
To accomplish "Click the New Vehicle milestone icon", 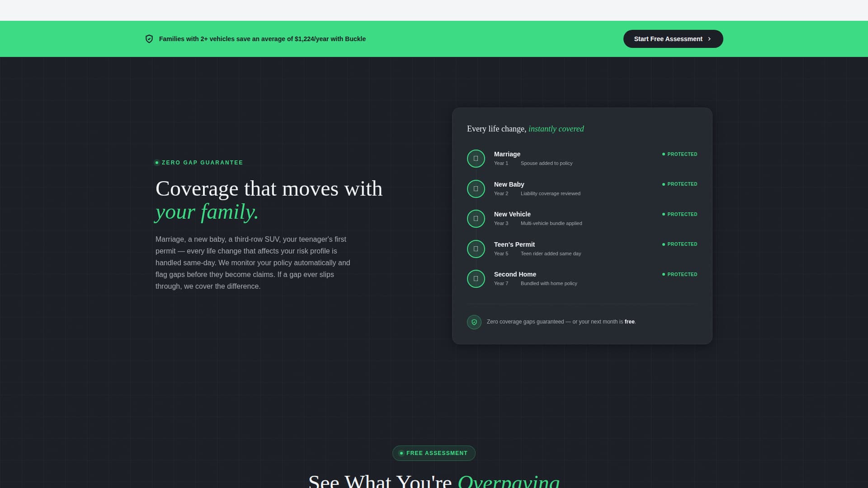I will tap(476, 219).
